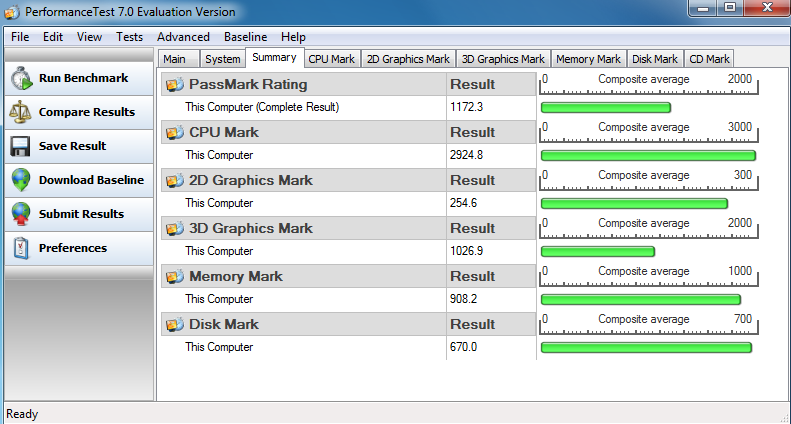791x424 pixels.
Task: Click the scales Compare Results icon
Action: [20, 112]
